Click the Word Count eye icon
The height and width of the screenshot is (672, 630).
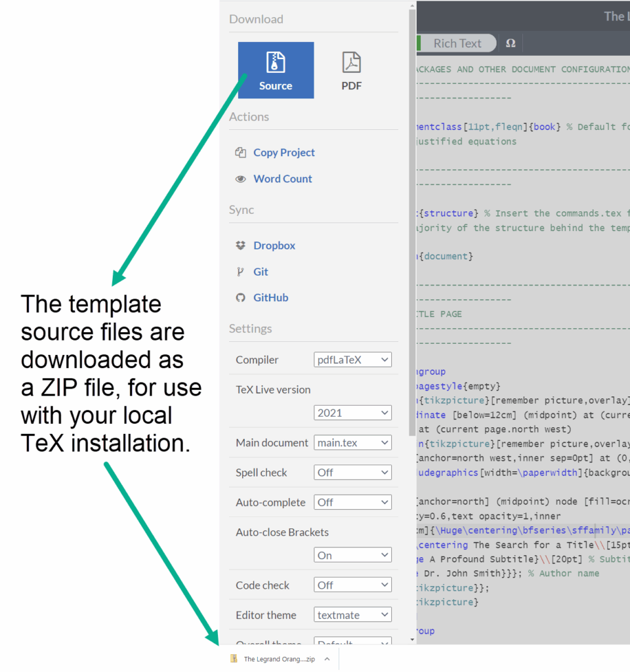[x=240, y=178]
